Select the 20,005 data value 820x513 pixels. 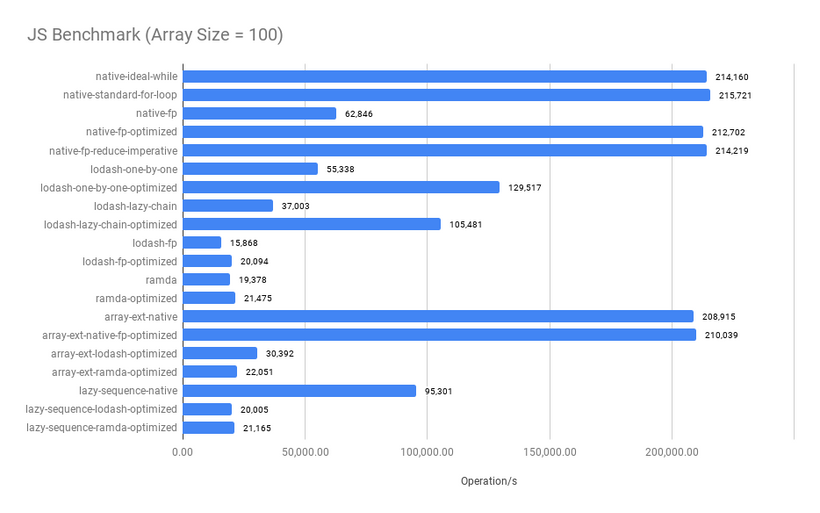254,409
